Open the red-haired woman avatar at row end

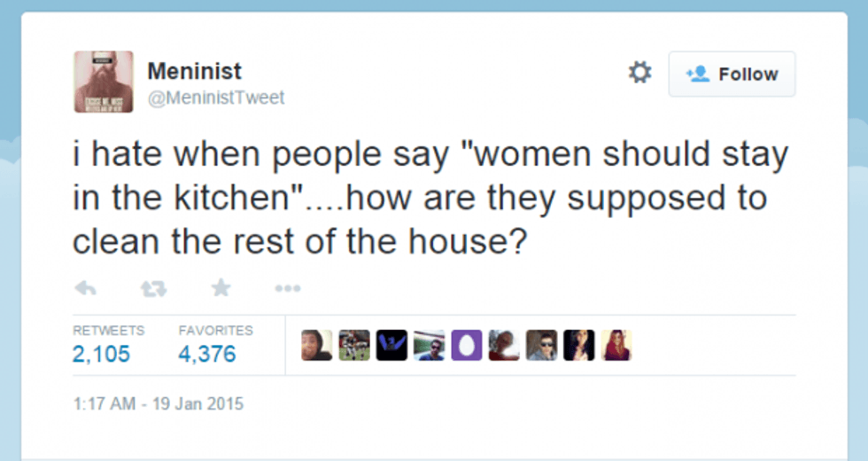coord(616,346)
